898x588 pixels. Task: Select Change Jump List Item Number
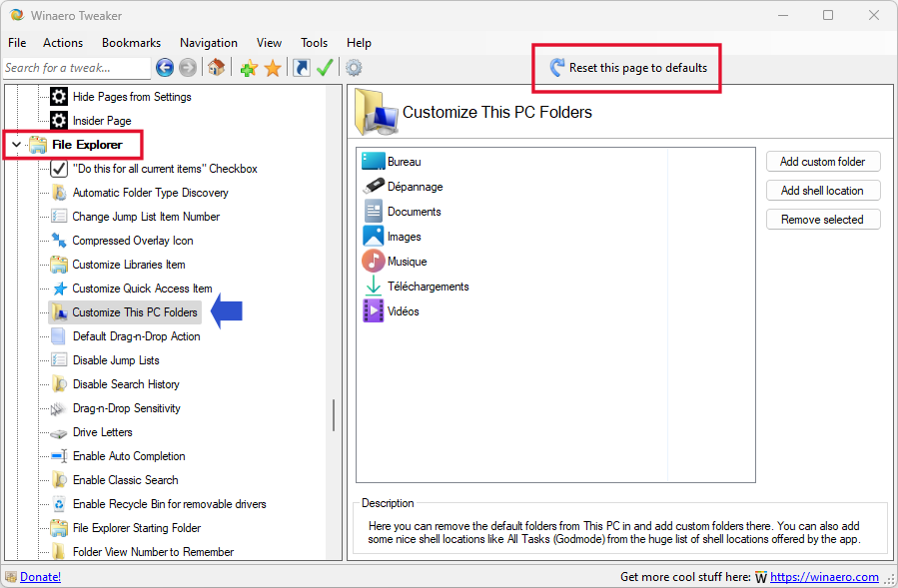click(x=146, y=217)
